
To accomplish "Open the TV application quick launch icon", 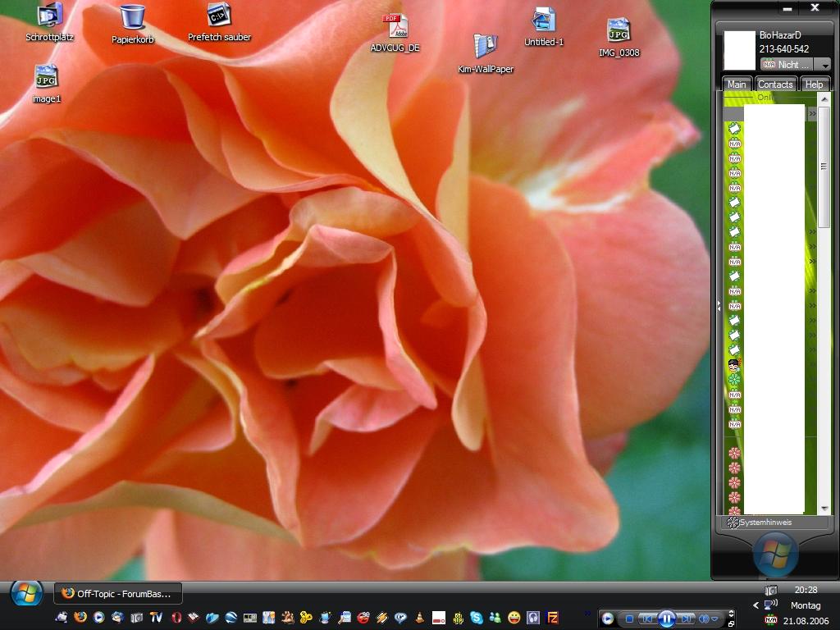I will (x=156, y=617).
